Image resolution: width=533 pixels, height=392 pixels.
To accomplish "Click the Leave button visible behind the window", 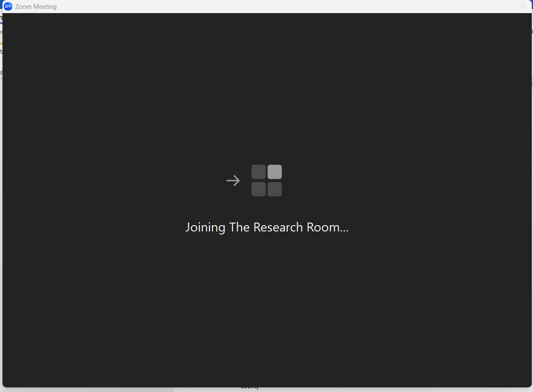I will tap(249, 387).
